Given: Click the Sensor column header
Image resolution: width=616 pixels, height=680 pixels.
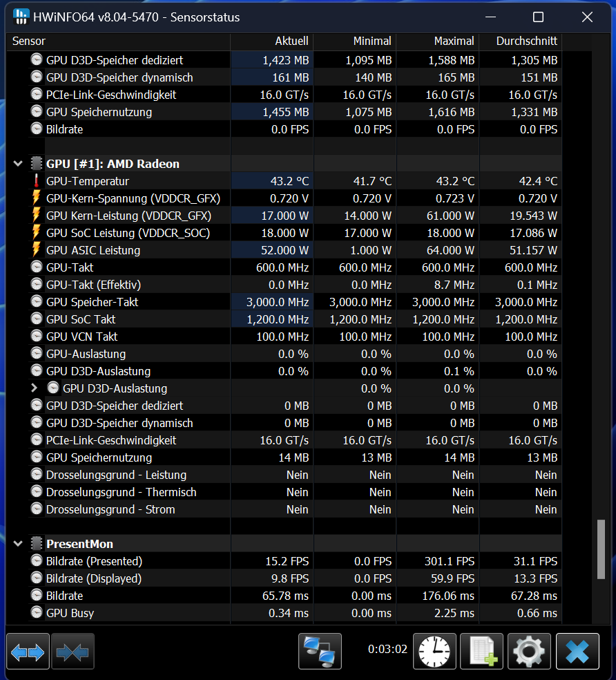Looking at the screenshot, I should [118, 41].
